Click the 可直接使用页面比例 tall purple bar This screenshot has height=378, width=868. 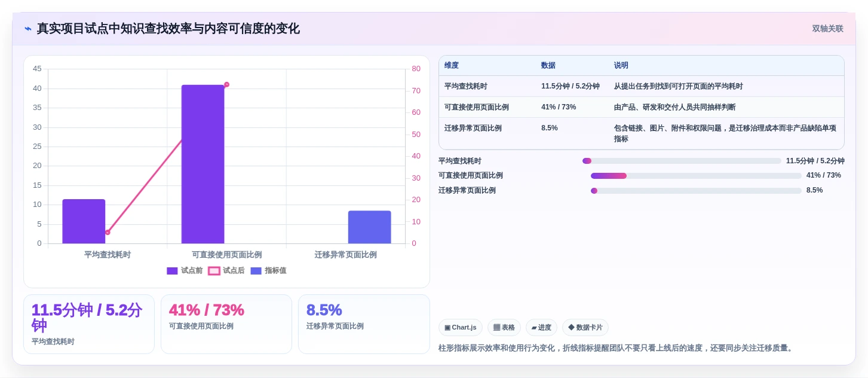203,164
